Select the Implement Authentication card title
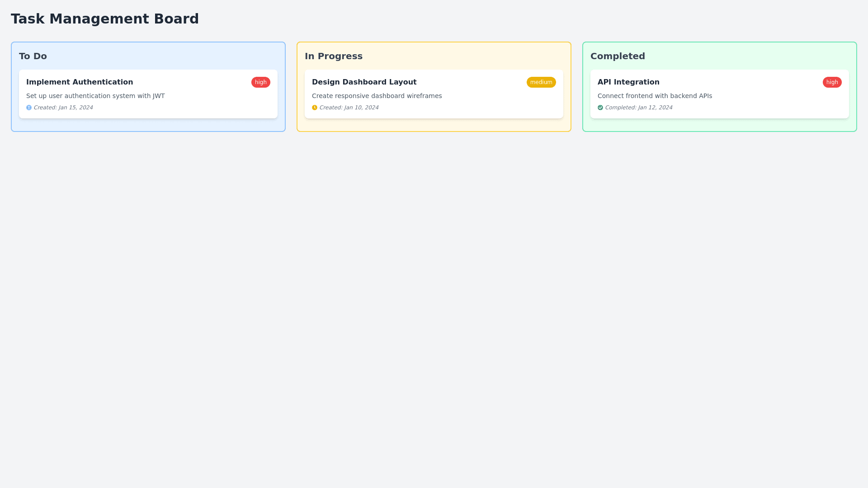 pos(80,82)
